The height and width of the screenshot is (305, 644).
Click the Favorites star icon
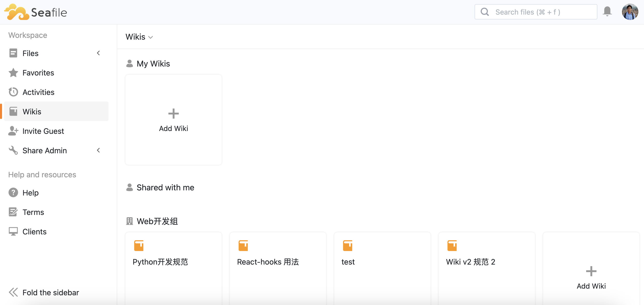coord(13,73)
